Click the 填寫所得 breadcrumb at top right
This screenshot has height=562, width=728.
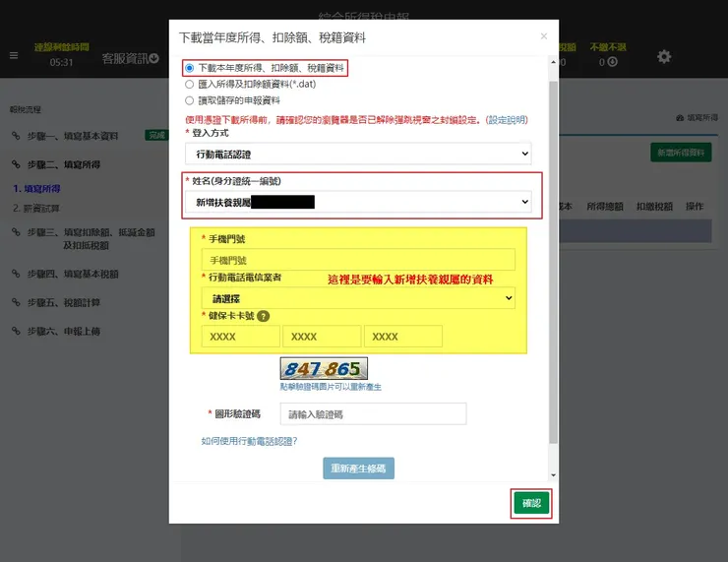coord(697,118)
